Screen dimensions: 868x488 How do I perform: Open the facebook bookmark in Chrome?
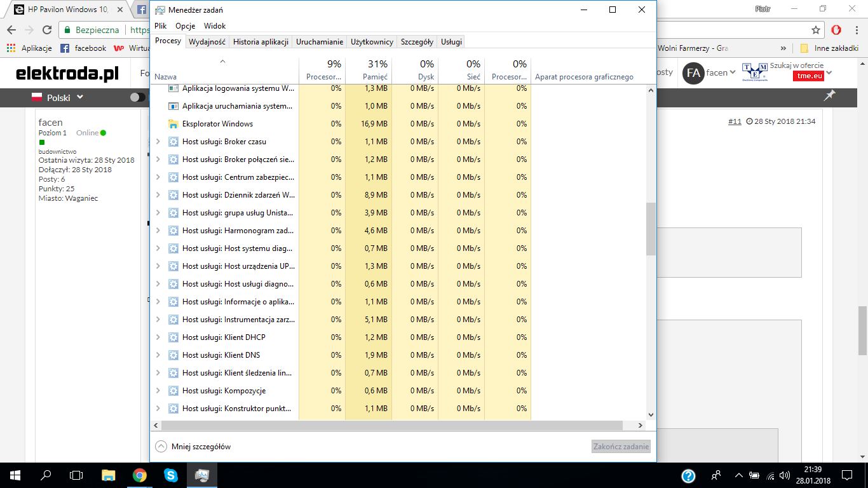(x=83, y=48)
